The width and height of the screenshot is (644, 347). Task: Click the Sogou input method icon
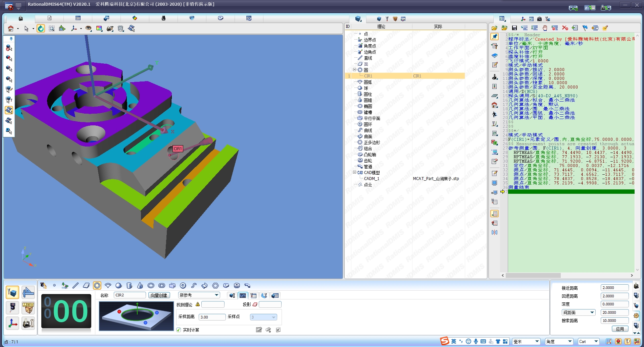[445, 341]
